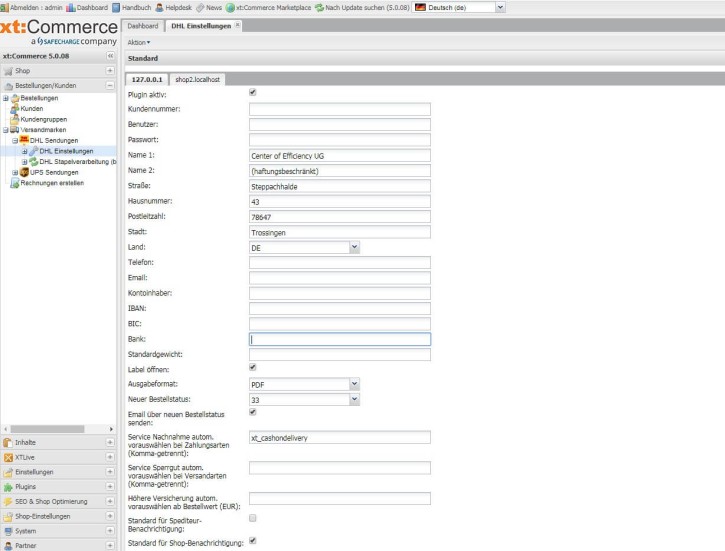Click the Bank input field
This screenshot has width=725, height=551.
(340, 339)
